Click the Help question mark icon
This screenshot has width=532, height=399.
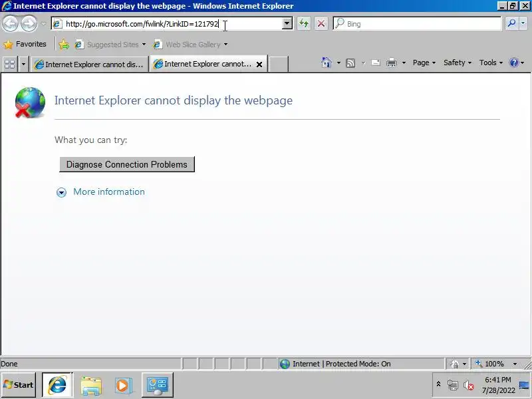click(x=513, y=63)
